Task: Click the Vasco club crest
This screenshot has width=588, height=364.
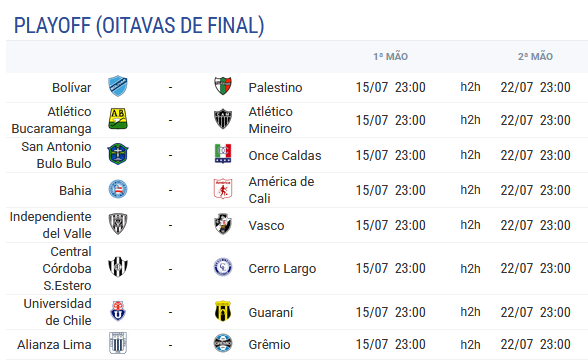Action: [x=223, y=224]
